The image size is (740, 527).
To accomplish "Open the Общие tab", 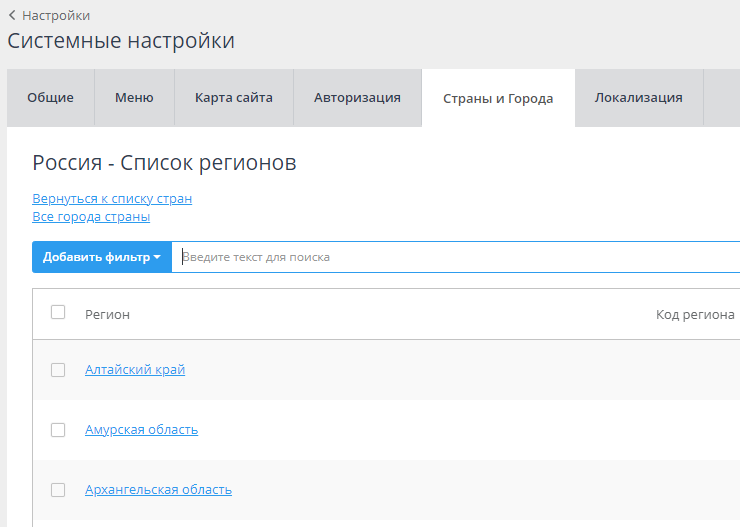I will point(50,98).
